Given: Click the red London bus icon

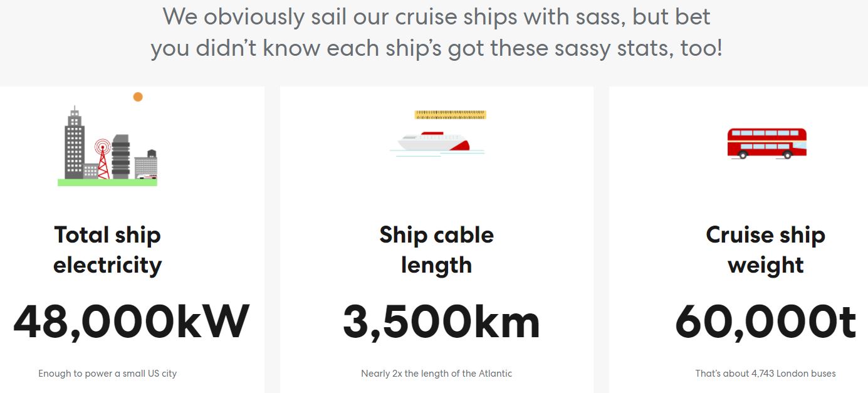Looking at the screenshot, I should click(766, 143).
